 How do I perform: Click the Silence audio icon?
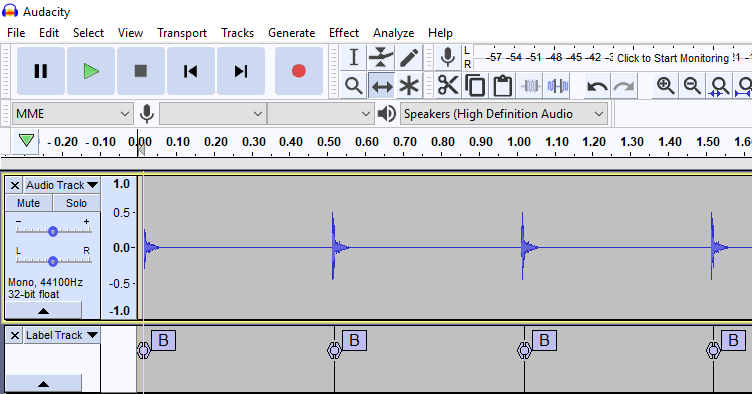(558, 86)
